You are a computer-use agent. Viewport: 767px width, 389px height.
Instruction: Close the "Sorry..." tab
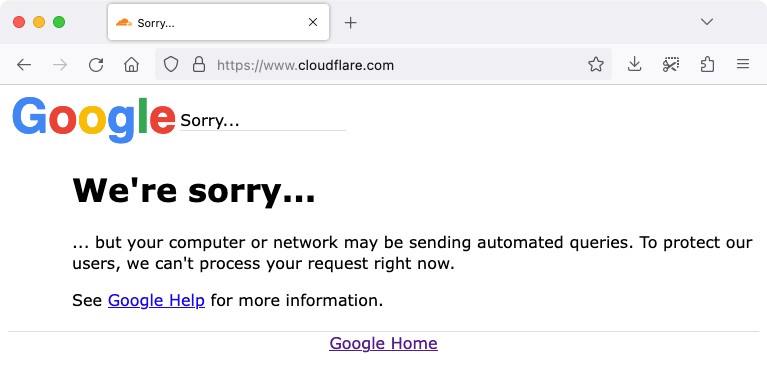(313, 22)
